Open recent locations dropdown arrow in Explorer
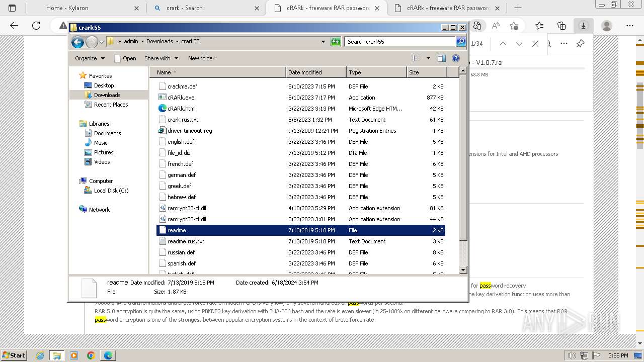Image resolution: width=644 pixels, height=362 pixels. pos(102,42)
